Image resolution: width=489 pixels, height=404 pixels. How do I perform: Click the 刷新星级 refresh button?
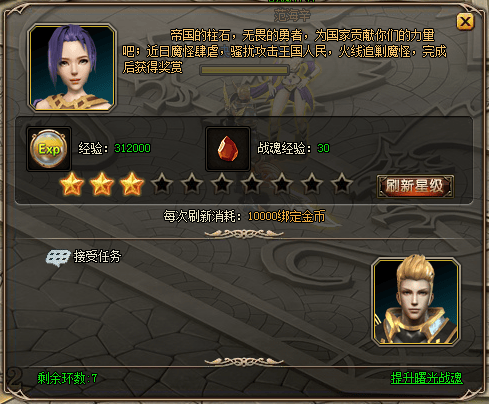(415, 186)
